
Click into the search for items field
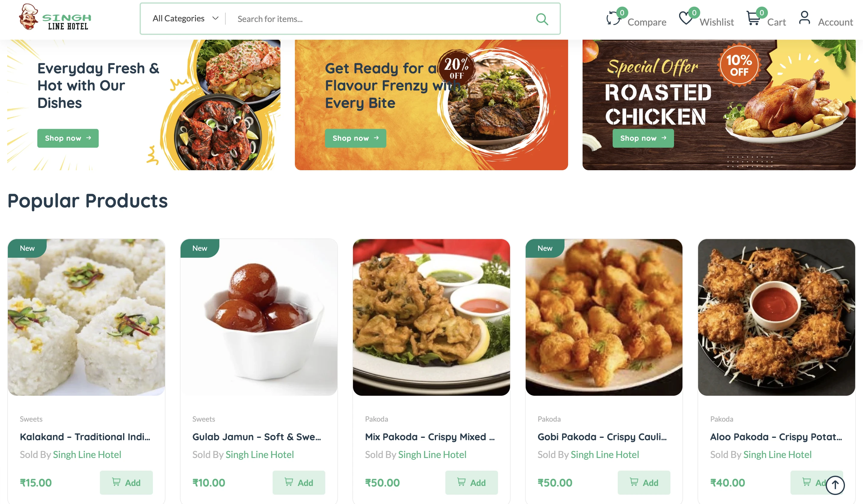[x=384, y=19]
